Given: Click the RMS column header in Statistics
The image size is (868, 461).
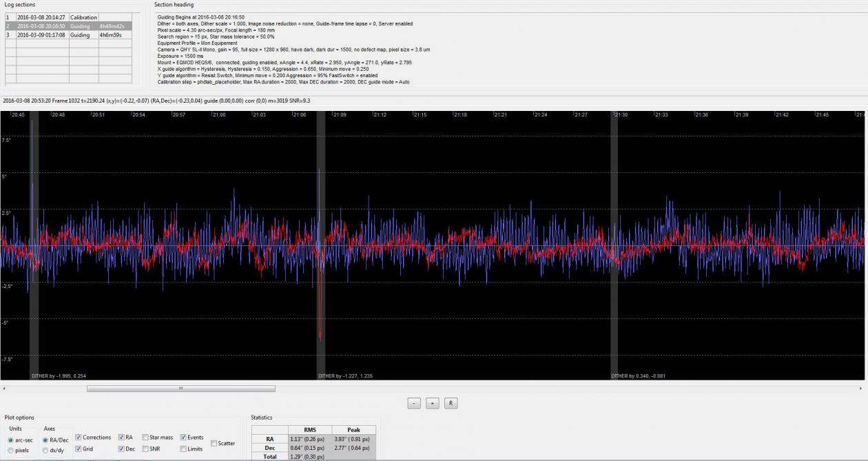Looking at the screenshot, I should pos(309,429).
